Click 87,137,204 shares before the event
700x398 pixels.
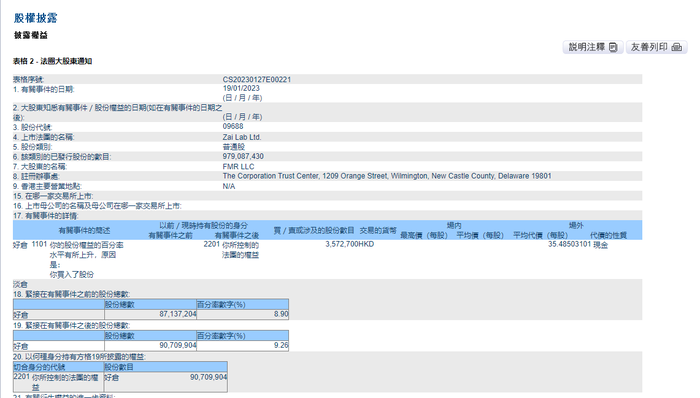click(x=178, y=314)
